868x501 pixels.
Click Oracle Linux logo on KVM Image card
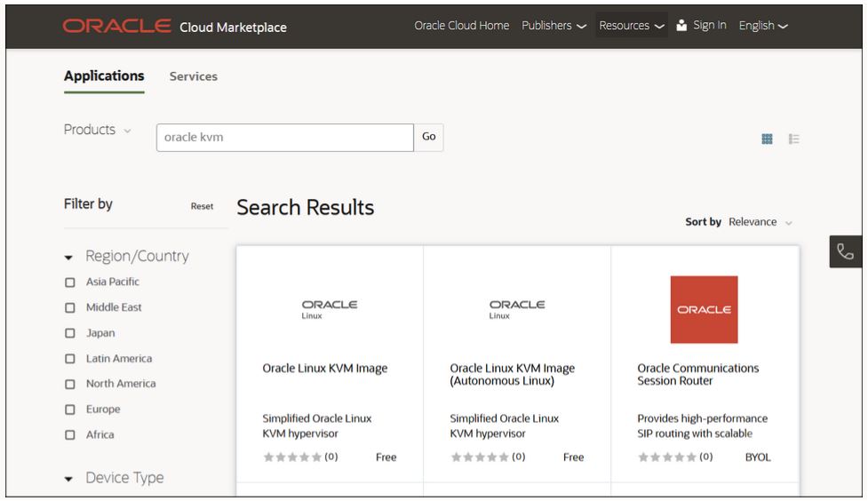pos(330,309)
